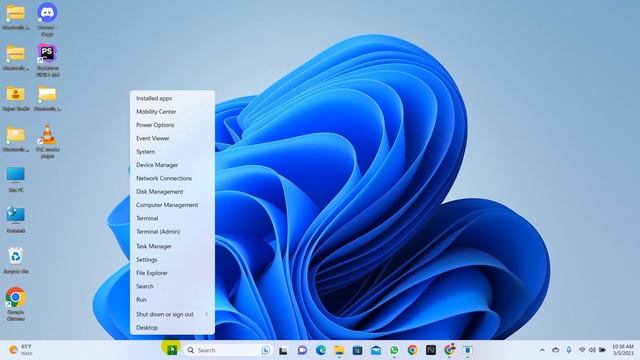640x360 pixels.
Task: Open File Explorer taskbar icon
Action: point(339,350)
